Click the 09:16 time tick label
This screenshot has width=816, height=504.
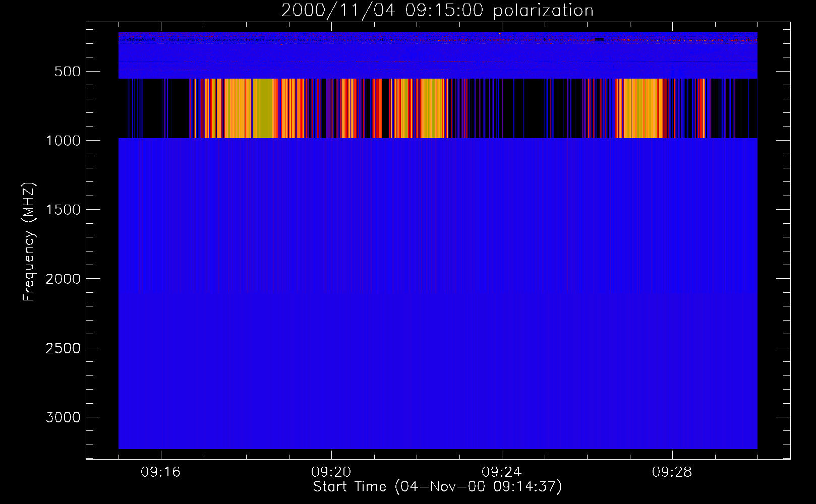point(161,472)
